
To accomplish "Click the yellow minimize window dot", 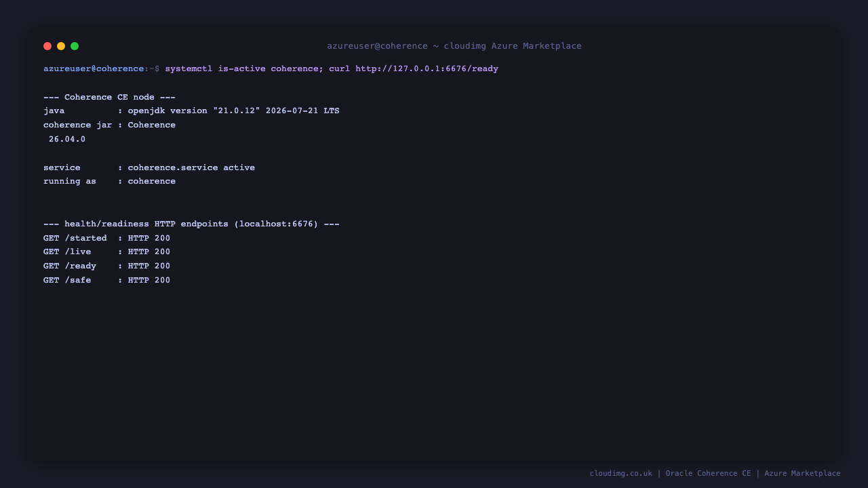I will click(x=61, y=46).
